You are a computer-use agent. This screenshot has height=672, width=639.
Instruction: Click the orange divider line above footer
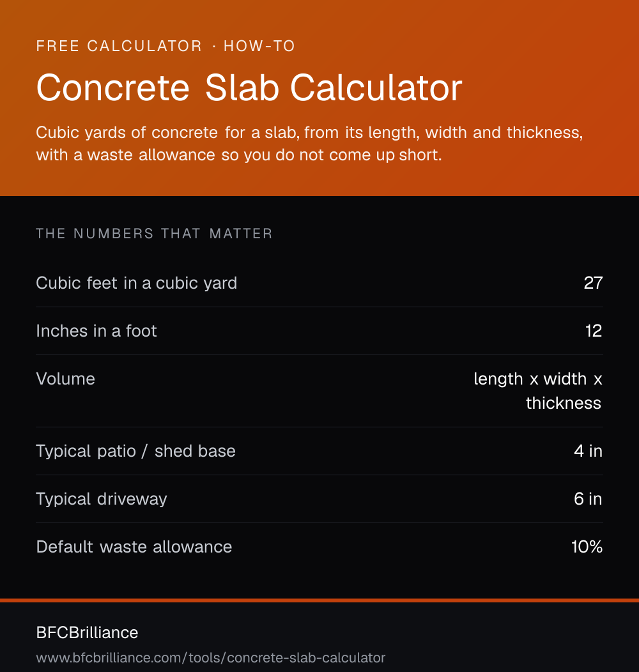tap(319, 600)
